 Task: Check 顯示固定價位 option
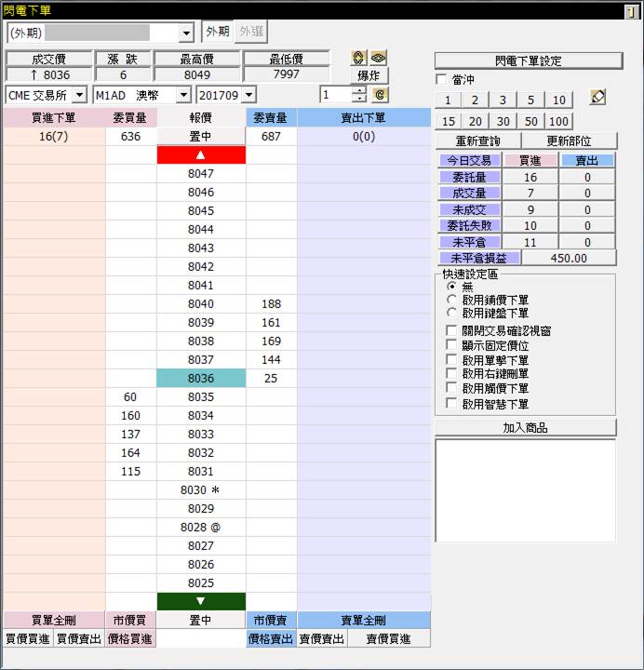[x=451, y=345]
